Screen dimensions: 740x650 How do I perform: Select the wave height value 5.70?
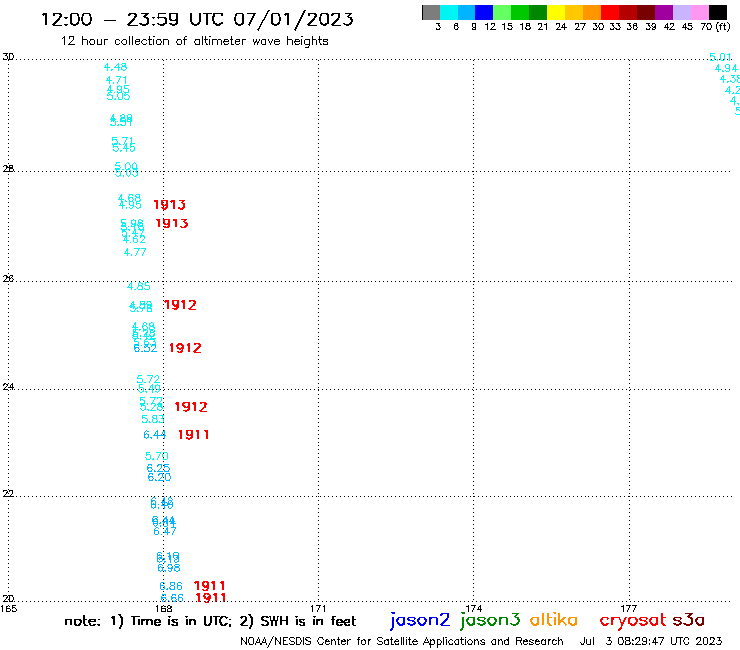157,456
